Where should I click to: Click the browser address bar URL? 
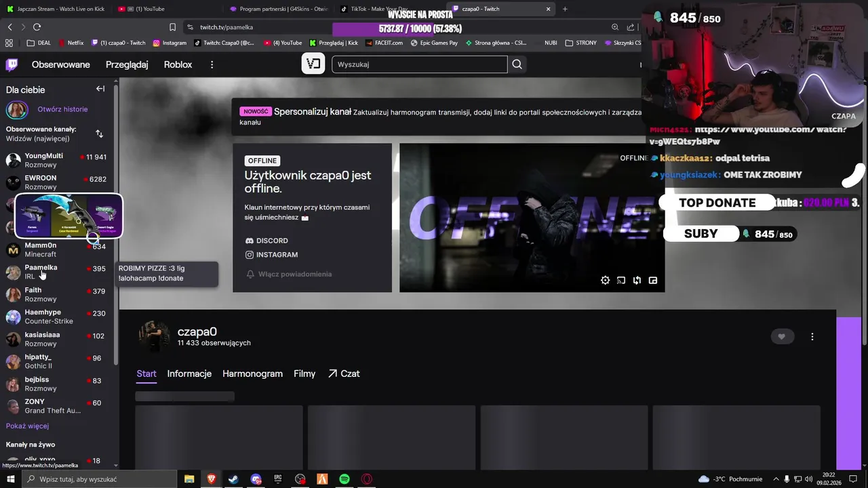click(226, 27)
